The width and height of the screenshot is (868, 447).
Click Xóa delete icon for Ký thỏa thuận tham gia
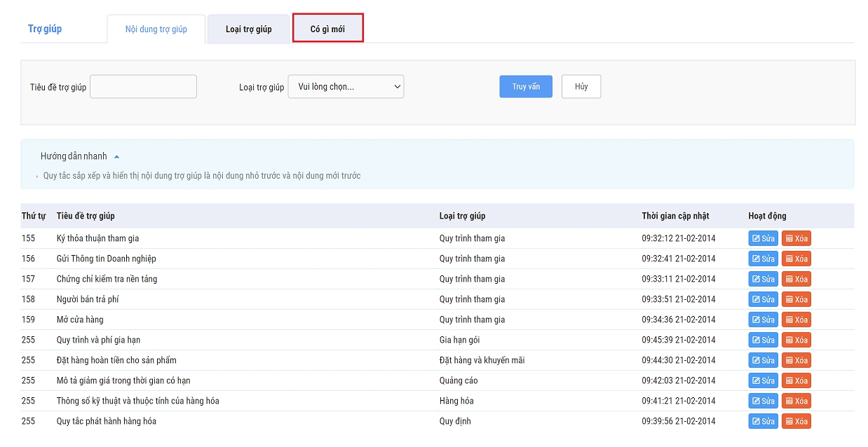coord(796,238)
